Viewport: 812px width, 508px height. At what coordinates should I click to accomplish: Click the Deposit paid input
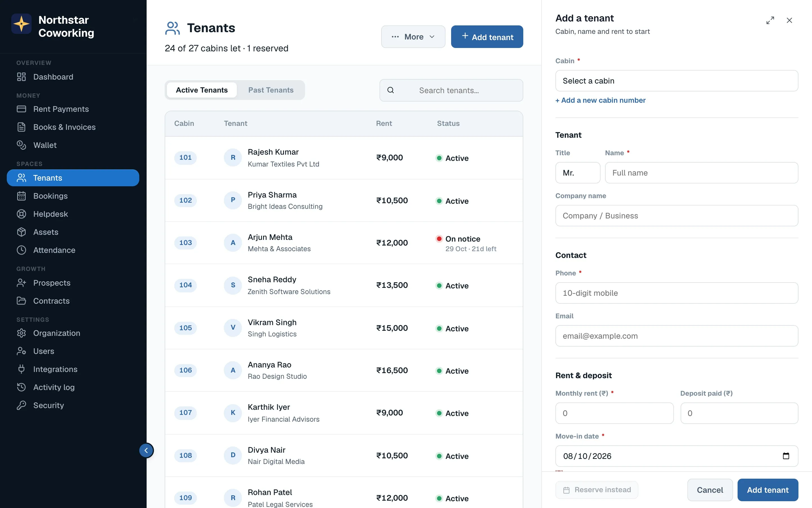point(739,413)
